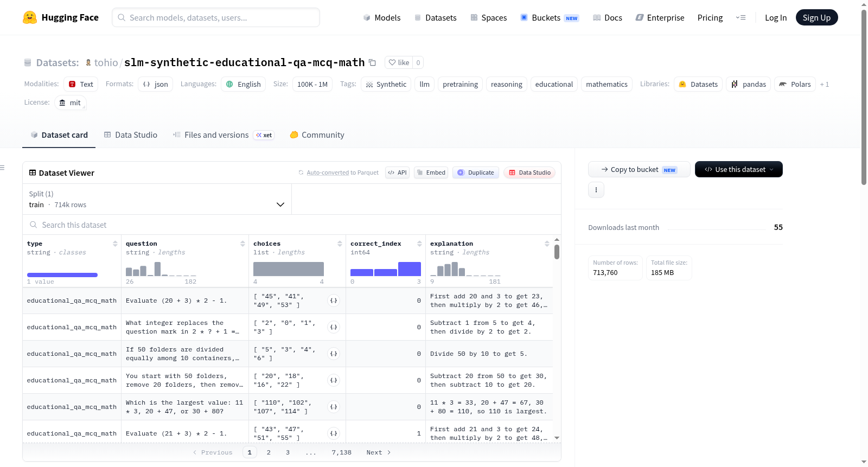Click the mit license tag
This screenshot has height=467, width=868.
70,103
